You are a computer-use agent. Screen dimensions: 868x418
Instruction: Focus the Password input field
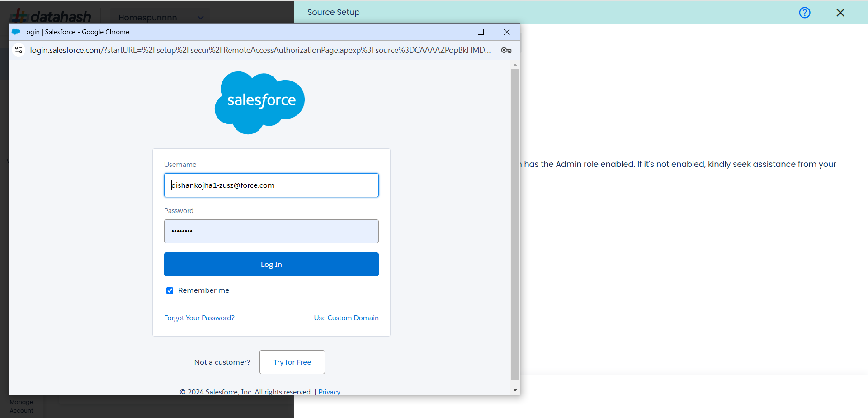click(x=271, y=231)
